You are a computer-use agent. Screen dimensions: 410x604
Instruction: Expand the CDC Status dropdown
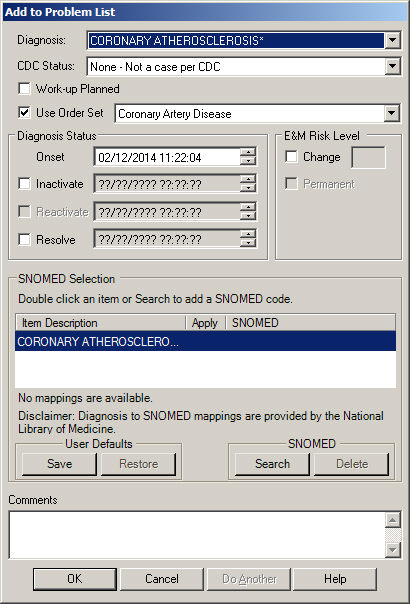pyautogui.click(x=393, y=67)
